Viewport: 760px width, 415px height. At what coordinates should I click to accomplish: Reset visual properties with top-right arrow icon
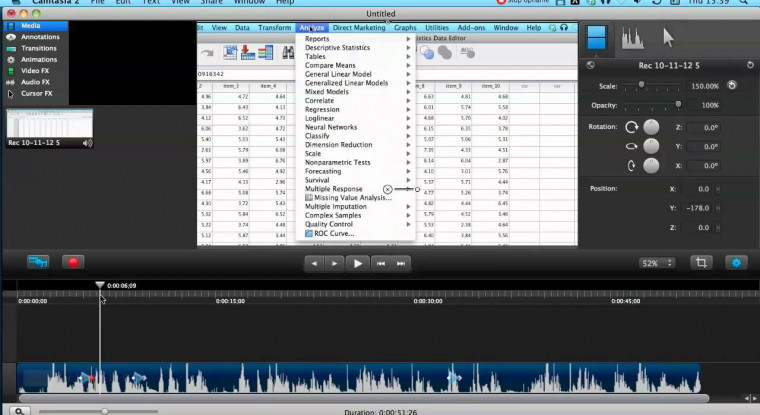(750, 65)
